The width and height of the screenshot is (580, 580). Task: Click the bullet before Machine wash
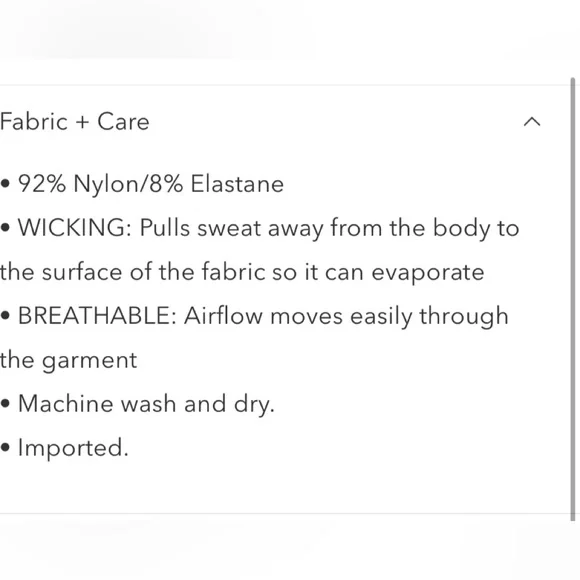point(5,404)
